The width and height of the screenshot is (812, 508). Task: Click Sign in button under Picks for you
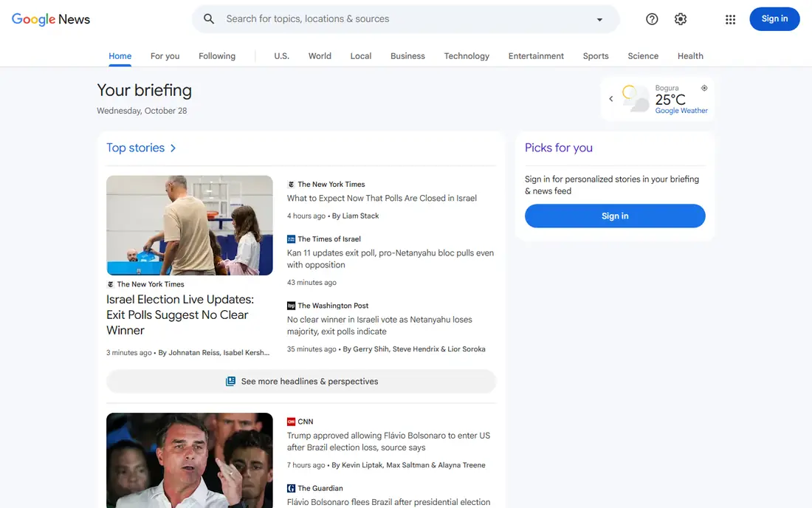pos(615,216)
